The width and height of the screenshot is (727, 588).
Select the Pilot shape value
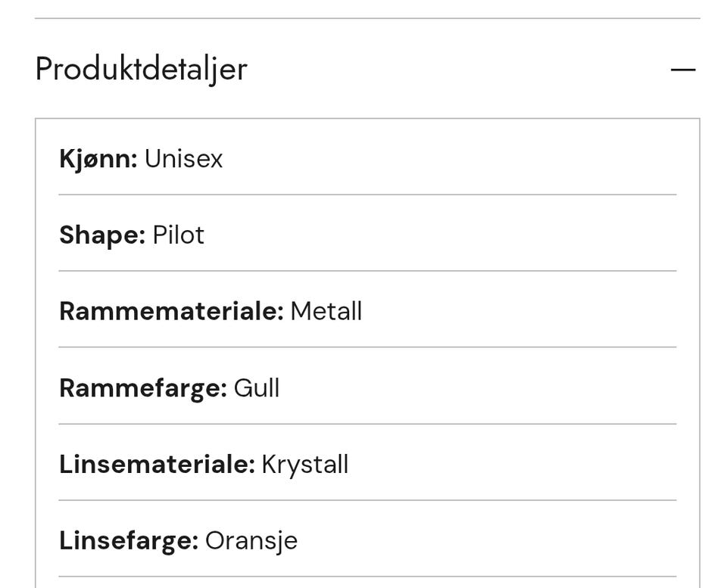pos(179,235)
